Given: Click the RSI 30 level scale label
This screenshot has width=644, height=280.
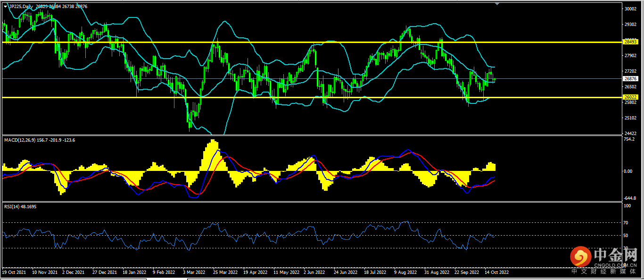Looking at the screenshot, I should tap(626, 248).
